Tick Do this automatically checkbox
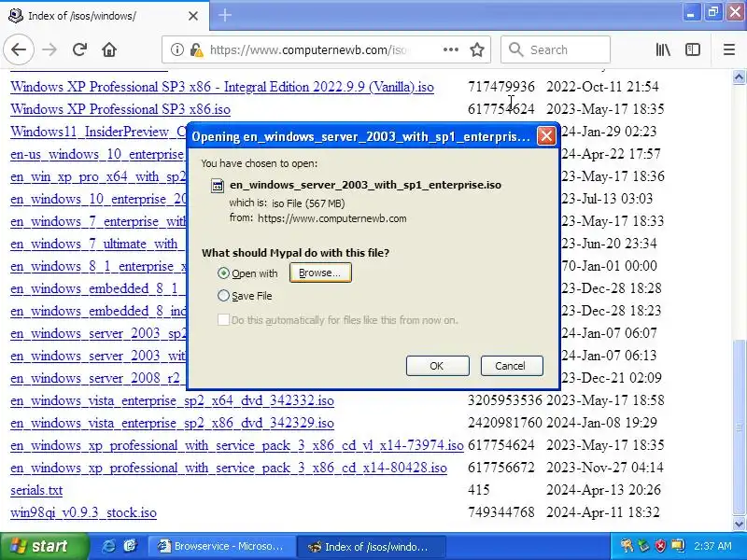The image size is (747, 560). (x=223, y=319)
